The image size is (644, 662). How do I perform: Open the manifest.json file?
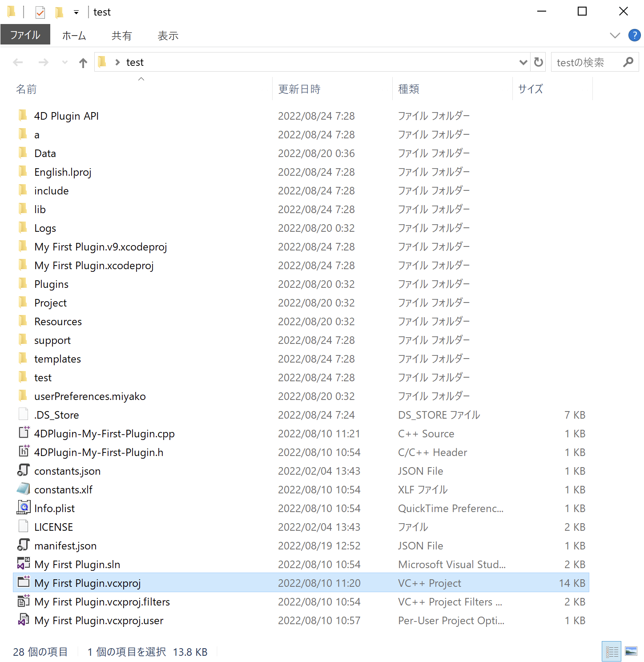click(x=65, y=545)
